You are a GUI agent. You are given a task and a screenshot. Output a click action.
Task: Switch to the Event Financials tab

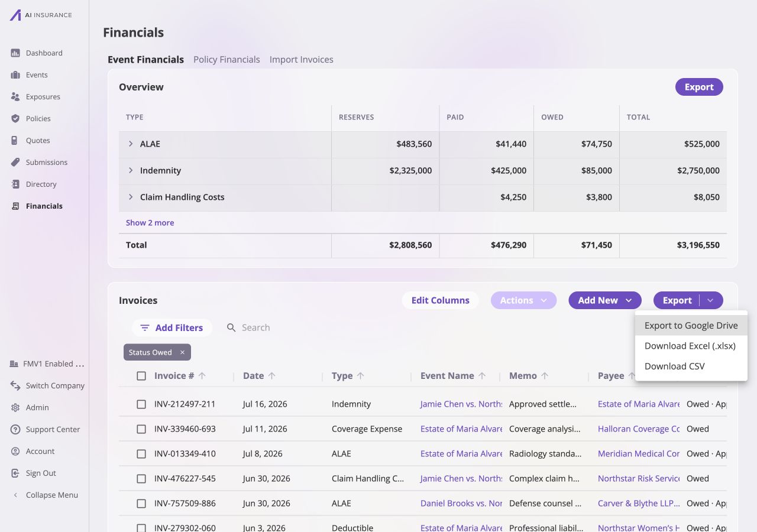click(x=145, y=60)
